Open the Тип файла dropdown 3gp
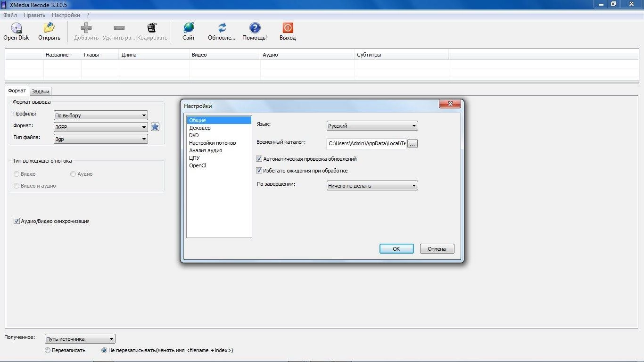 (x=100, y=139)
